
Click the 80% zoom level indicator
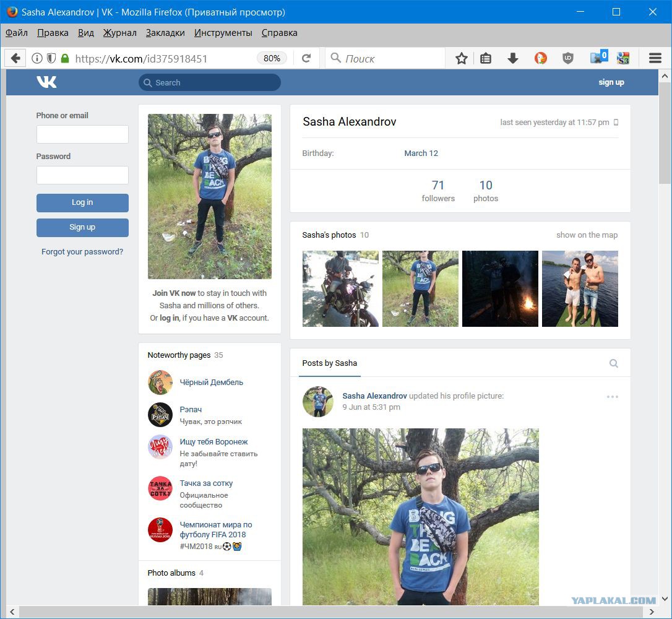272,58
